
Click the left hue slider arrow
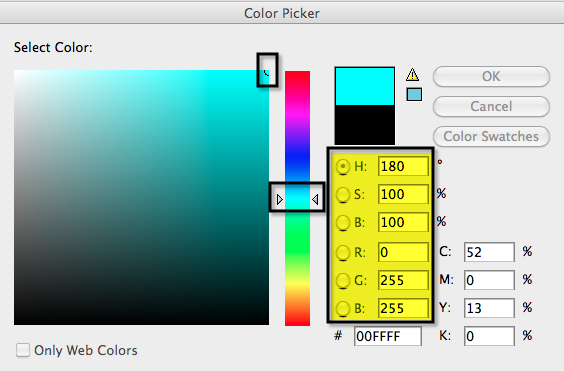[280, 199]
